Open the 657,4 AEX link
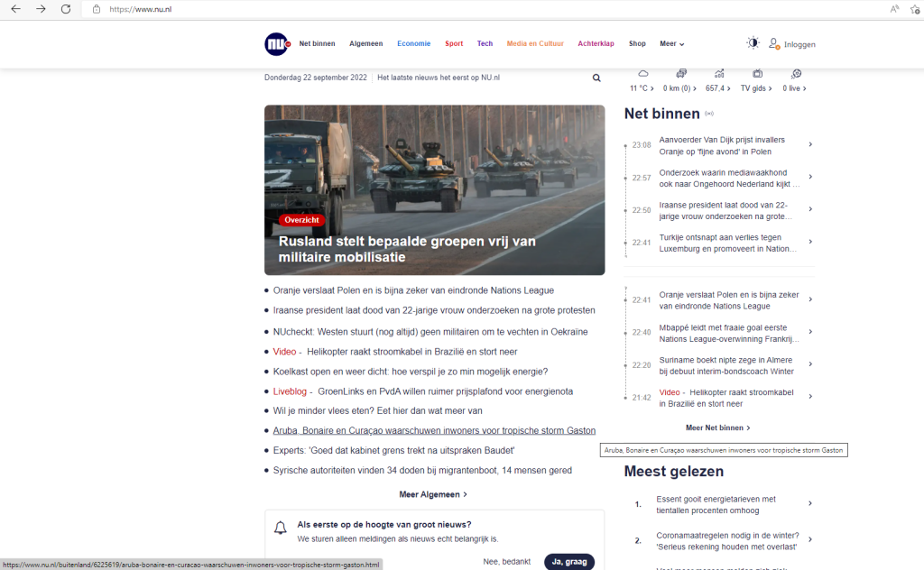The image size is (924, 570). [x=717, y=88]
